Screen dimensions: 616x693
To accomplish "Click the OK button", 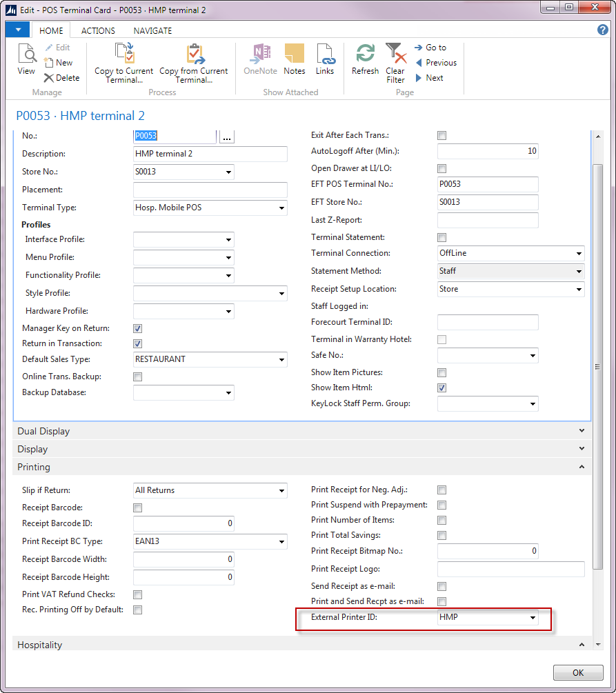I will click(578, 672).
